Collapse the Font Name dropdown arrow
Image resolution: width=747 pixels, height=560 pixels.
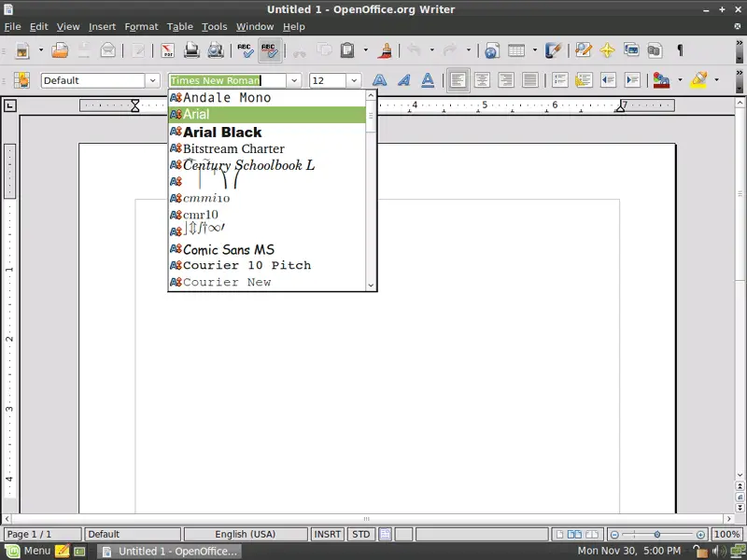point(294,80)
